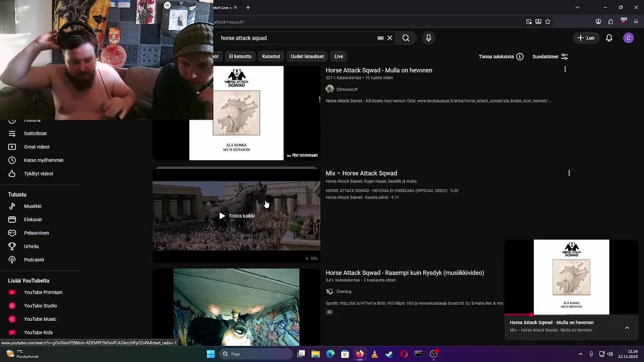Open Pelaaminen in the sidebar
This screenshot has width=644, height=362.
[x=36, y=233]
